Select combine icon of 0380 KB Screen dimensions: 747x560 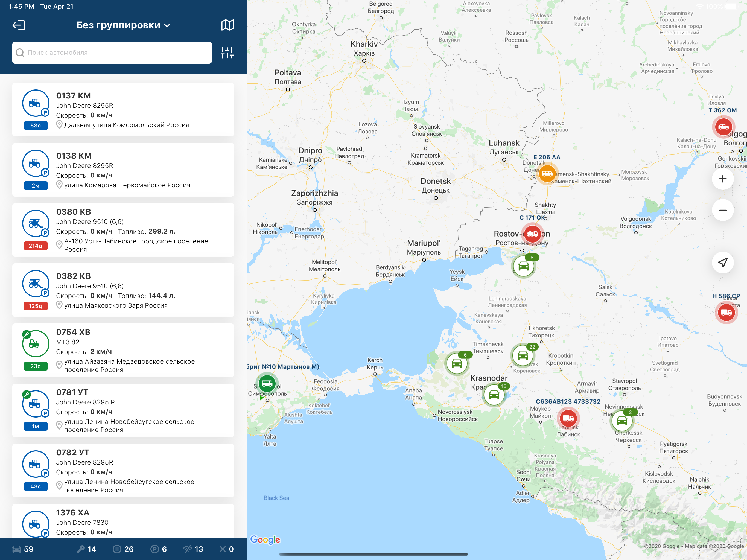(x=36, y=223)
